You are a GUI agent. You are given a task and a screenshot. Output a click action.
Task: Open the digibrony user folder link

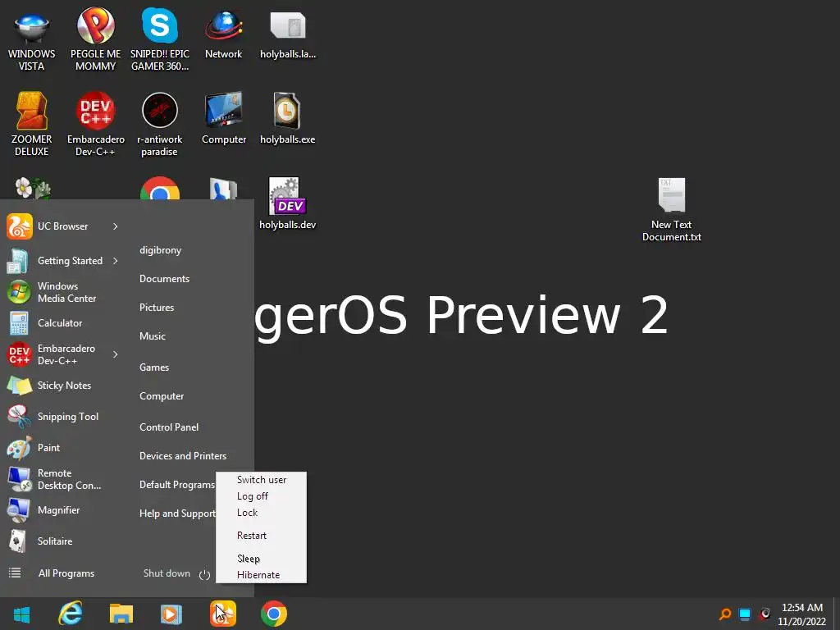pos(160,250)
